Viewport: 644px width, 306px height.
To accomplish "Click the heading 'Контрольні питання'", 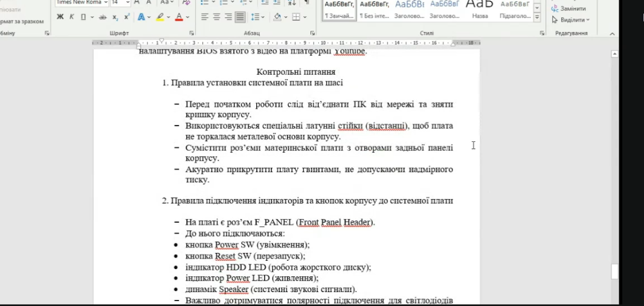I will pos(295,72).
